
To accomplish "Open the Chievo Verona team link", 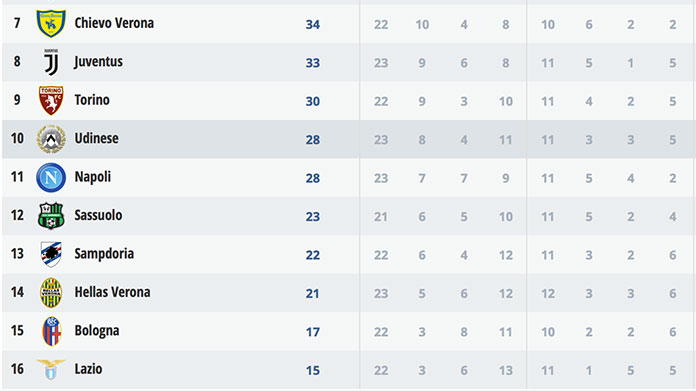I will coord(114,23).
